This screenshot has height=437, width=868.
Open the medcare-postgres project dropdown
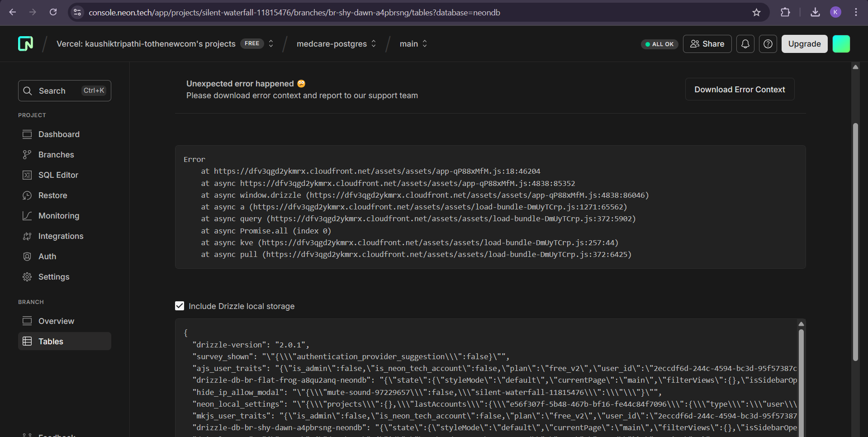[x=336, y=44]
